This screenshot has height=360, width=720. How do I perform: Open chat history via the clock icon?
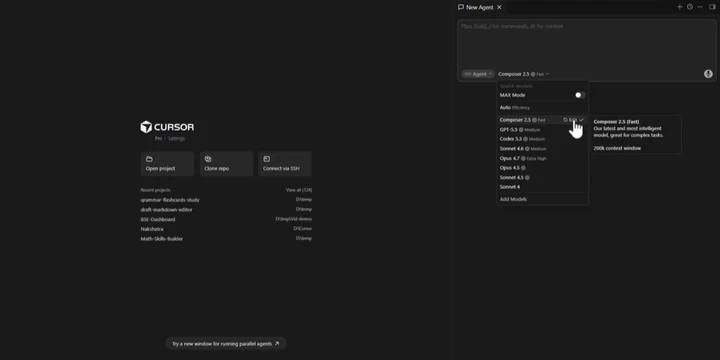coord(690,7)
